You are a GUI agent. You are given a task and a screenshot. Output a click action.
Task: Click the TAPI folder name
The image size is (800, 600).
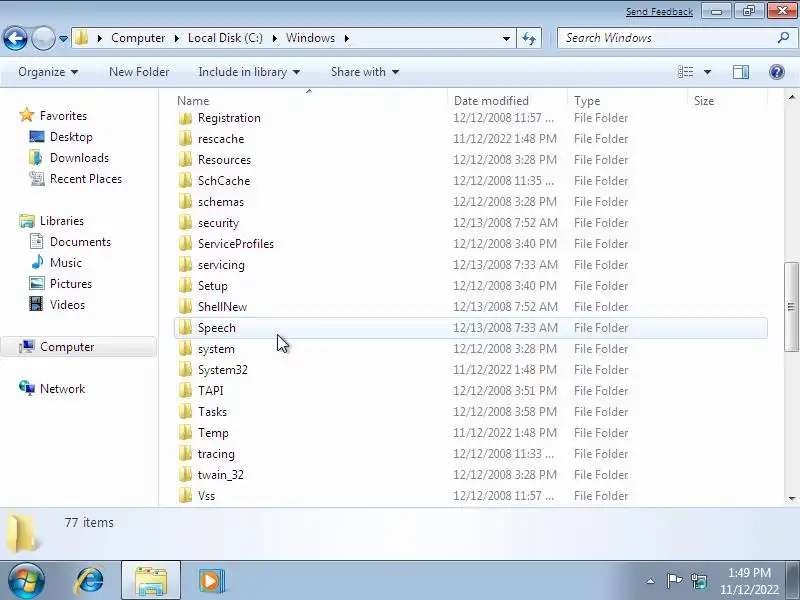click(x=211, y=391)
